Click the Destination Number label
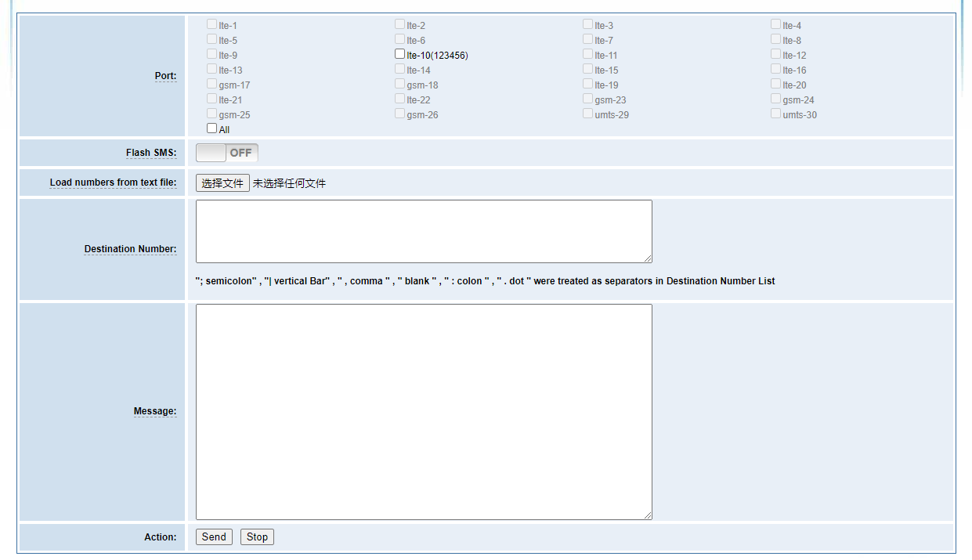This screenshot has height=560, width=972. tap(130, 249)
